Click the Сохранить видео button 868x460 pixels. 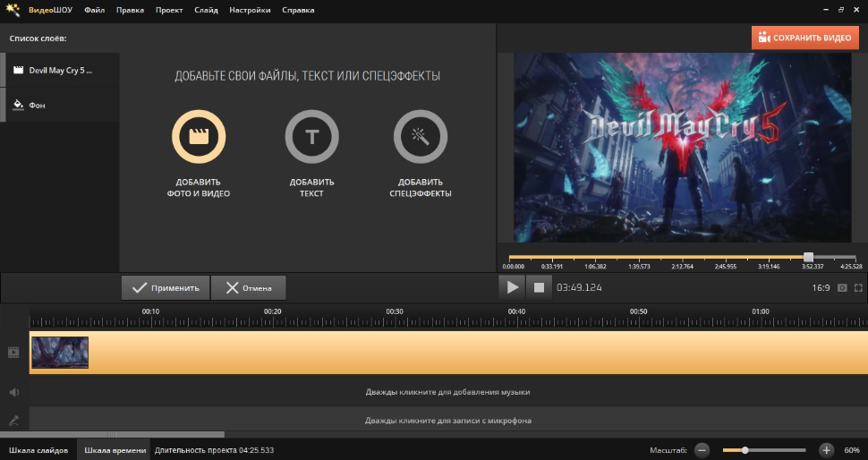804,38
